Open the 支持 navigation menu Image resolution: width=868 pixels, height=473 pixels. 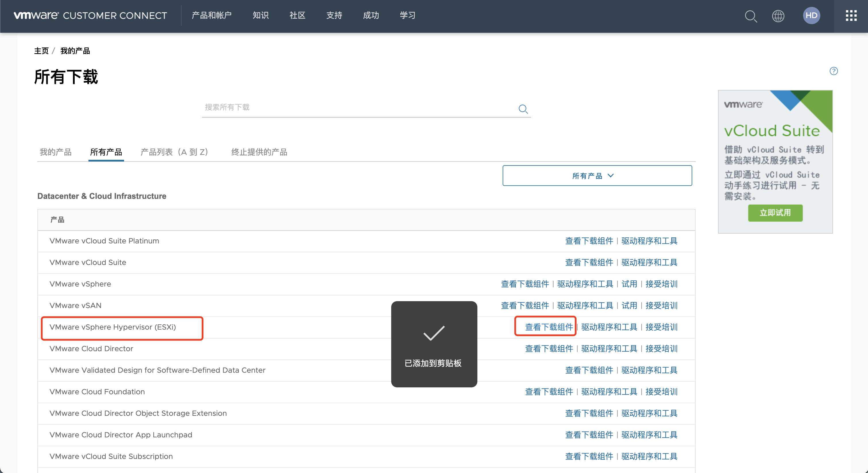click(x=334, y=16)
